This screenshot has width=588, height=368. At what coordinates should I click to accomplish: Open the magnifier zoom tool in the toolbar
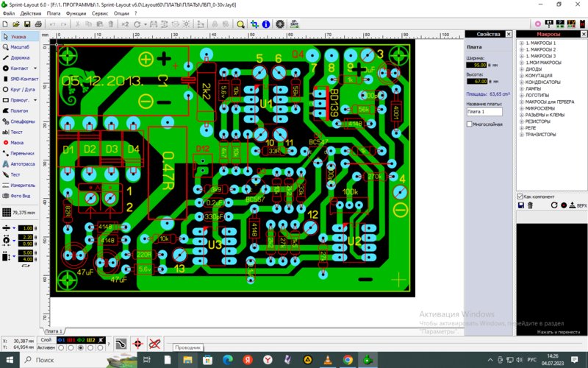point(240,24)
